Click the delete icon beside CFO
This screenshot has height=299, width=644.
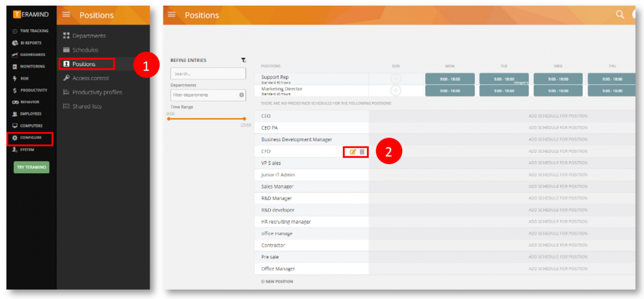pyautogui.click(x=362, y=151)
